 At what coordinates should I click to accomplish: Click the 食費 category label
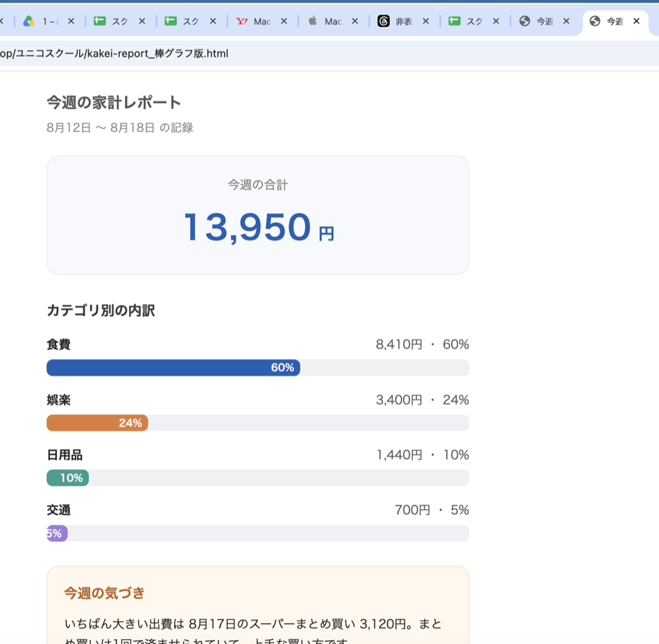(x=58, y=344)
